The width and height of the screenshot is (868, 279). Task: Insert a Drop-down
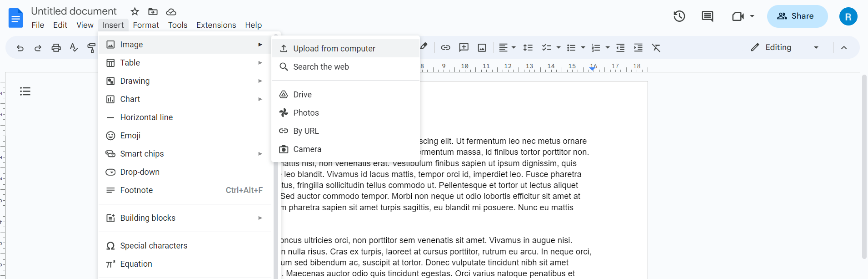(185, 172)
